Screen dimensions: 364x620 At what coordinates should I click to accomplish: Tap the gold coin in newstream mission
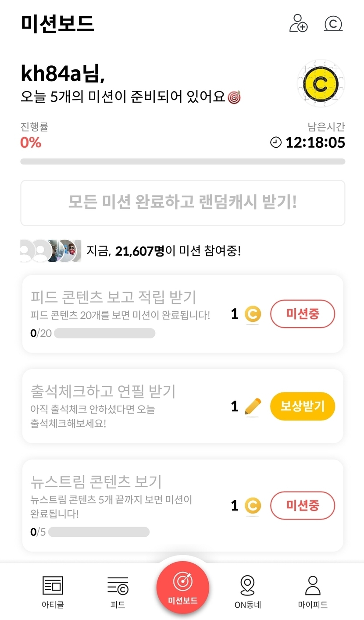[252, 506]
